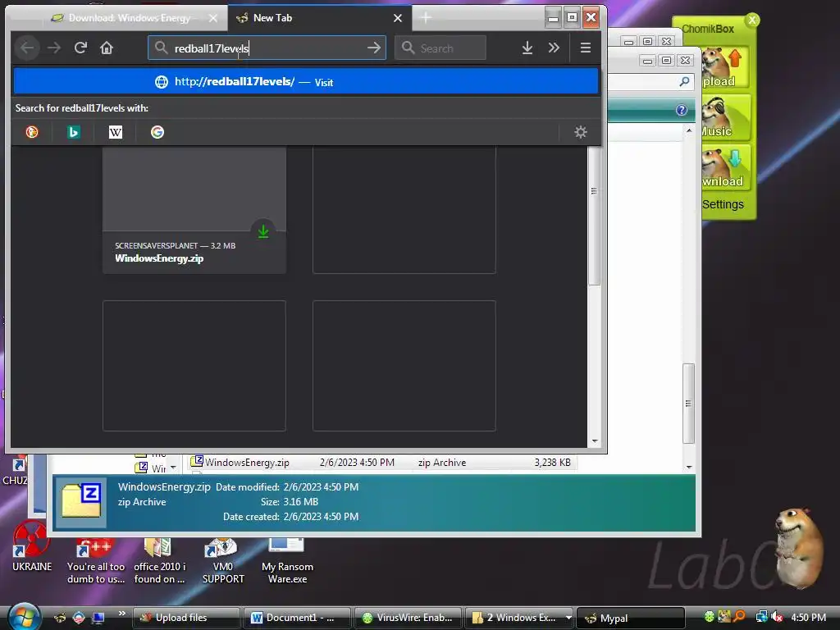Click the ChomikBox Upload button
Image resolution: width=840 pixels, height=630 pixels.
coord(725,68)
